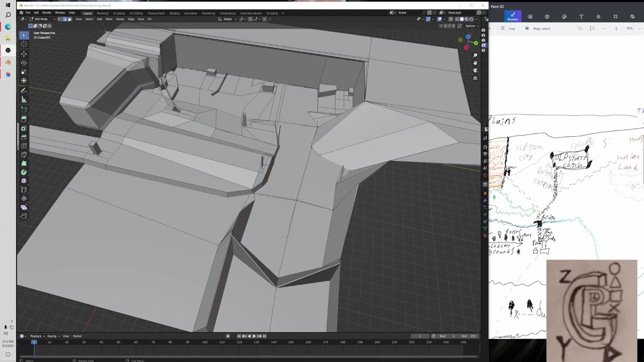Open the File menu in Blender
Image resolution: width=644 pixels, height=362 pixels.
point(28,13)
